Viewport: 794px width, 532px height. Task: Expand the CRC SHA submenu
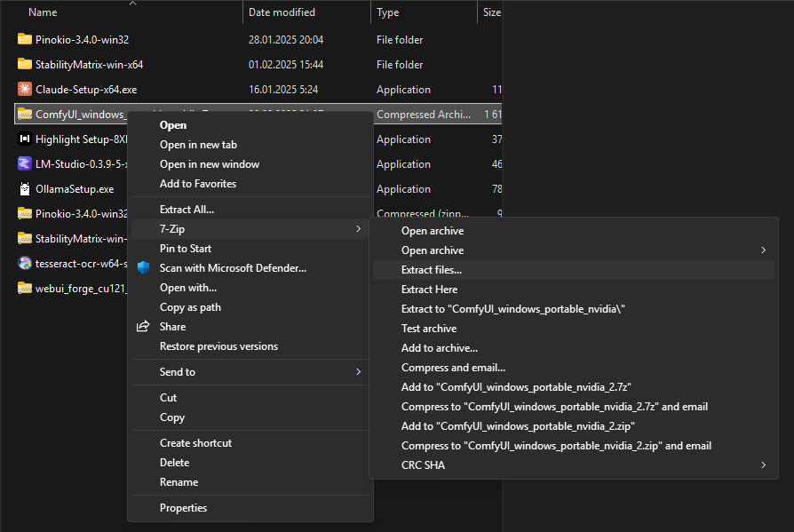click(763, 465)
